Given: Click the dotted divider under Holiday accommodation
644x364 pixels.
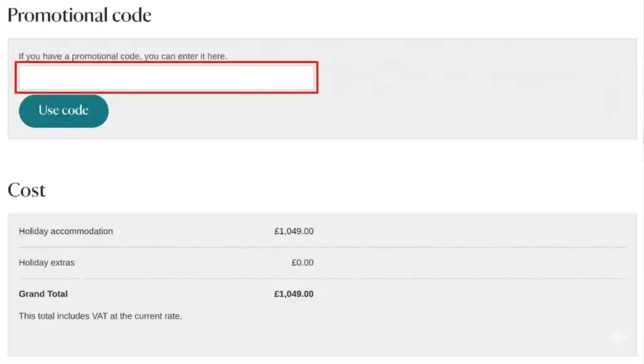Looking at the screenshot, I should (x=314, y=247).
